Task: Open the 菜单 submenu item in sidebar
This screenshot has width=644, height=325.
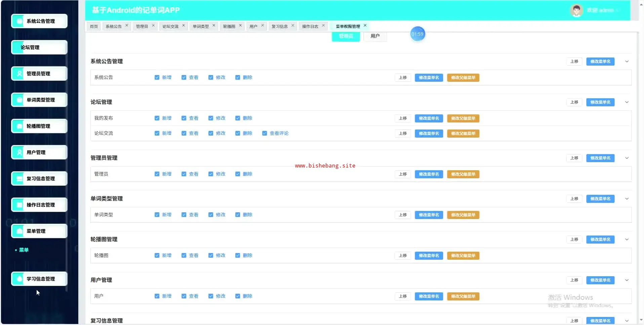Action: [24, 250]
